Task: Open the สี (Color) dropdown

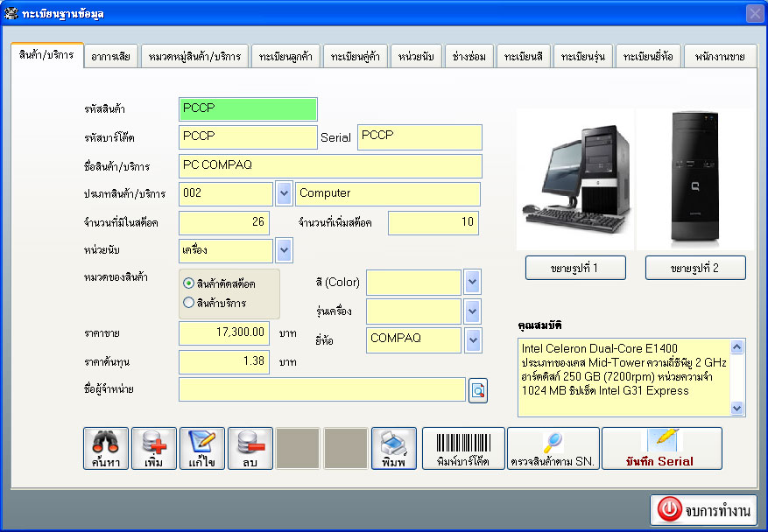Action: (473, 283)
